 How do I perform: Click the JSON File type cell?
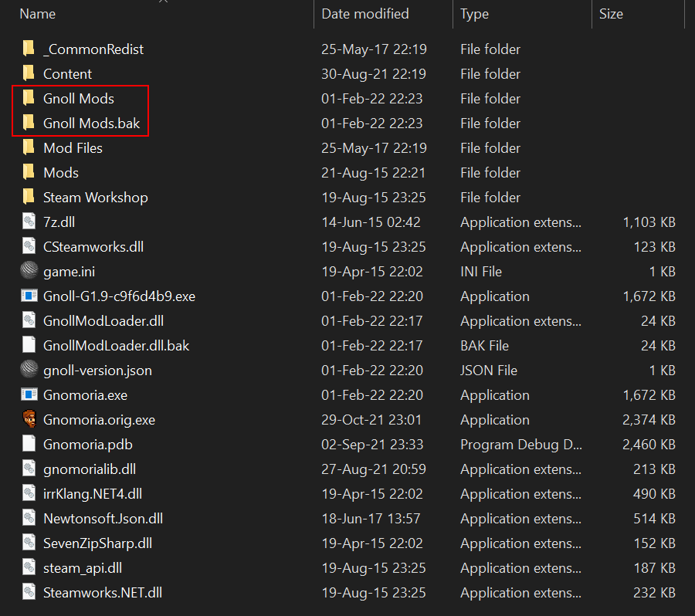point(489,371)
